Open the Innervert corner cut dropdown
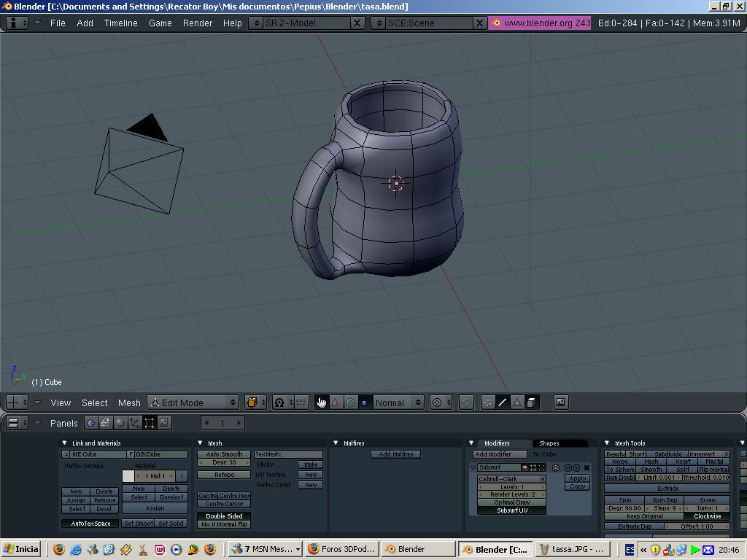 [x=709, y=454]
